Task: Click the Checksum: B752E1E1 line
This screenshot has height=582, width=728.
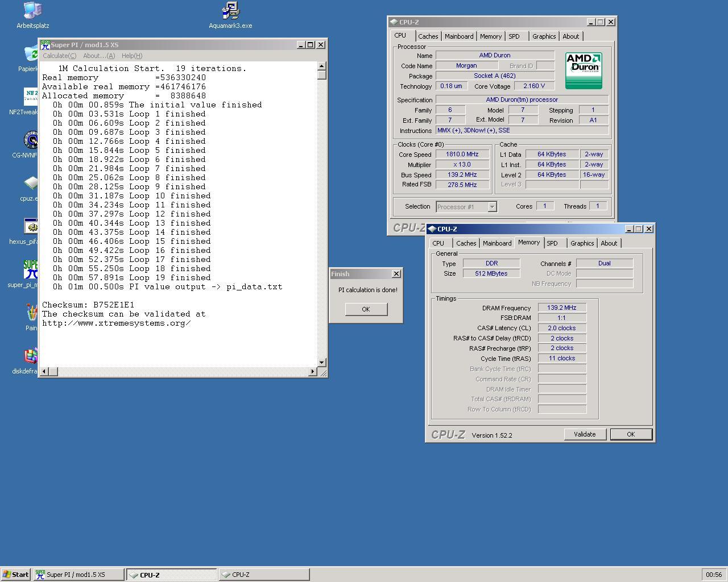Action: [88, 305]
